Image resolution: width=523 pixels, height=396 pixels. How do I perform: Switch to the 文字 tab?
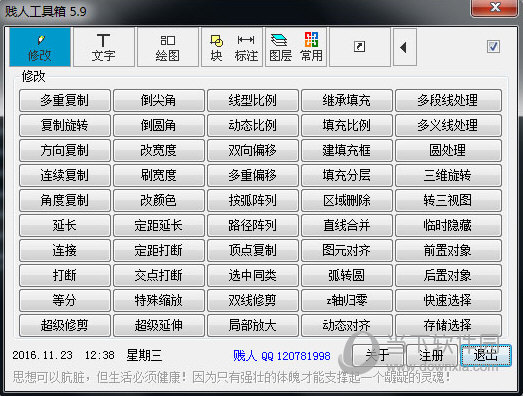point(104,47)
